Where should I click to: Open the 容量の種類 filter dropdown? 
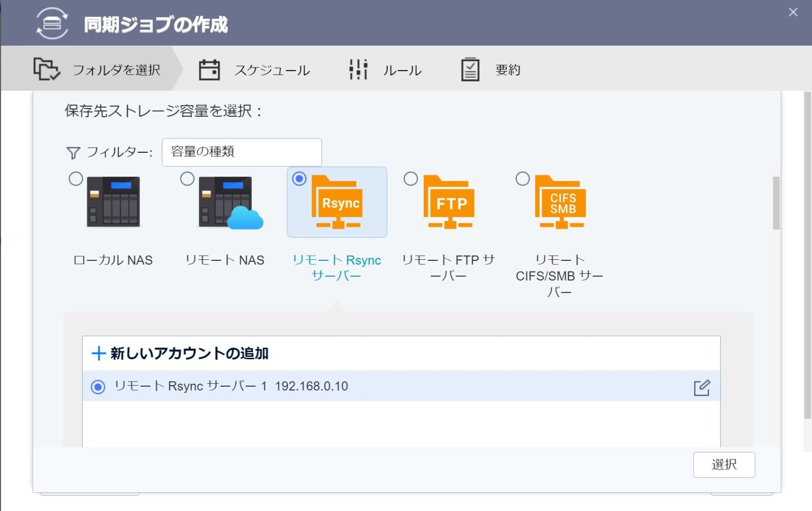coord(242,152)
